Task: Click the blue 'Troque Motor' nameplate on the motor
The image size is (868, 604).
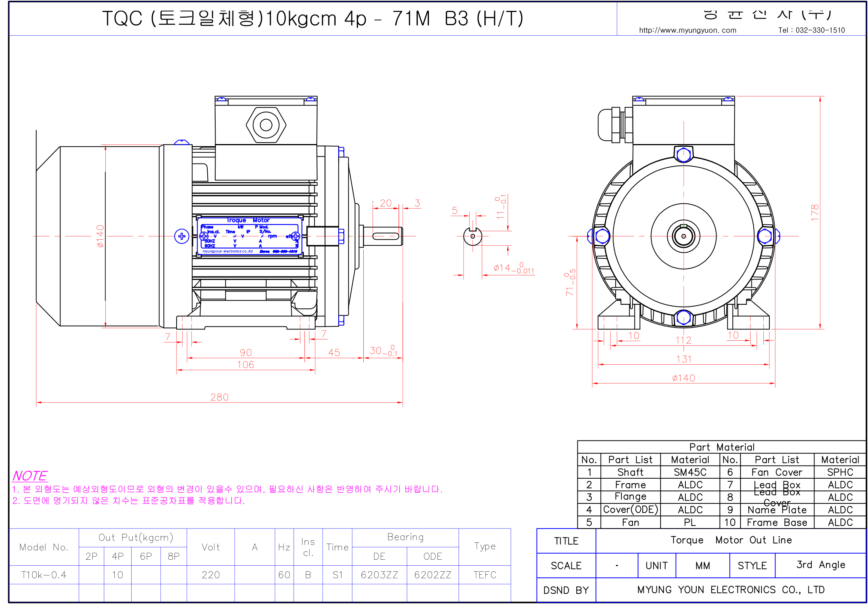Action: click(249, 236)
